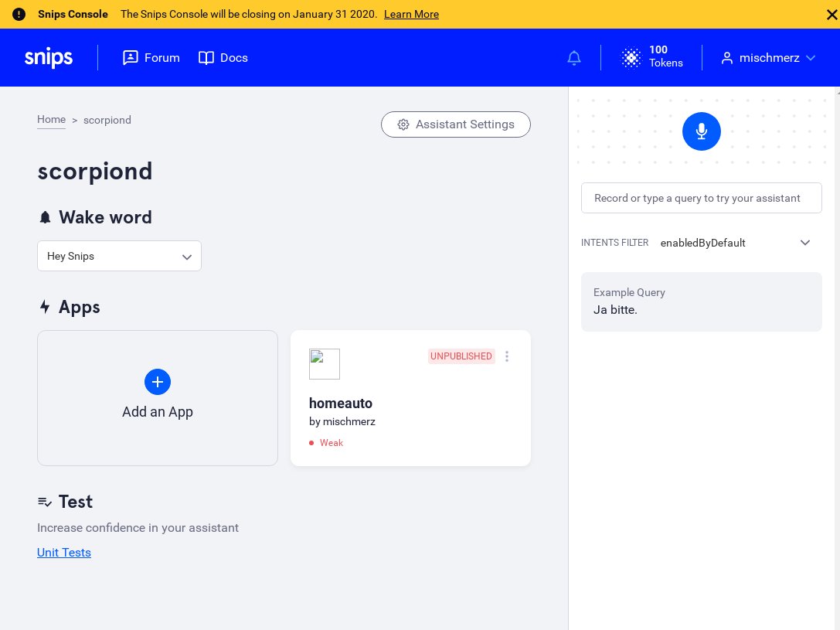The width and height of the screenshot is (840, 630).
Task: Click the Add an App label
Action: [x=158, y=412]
